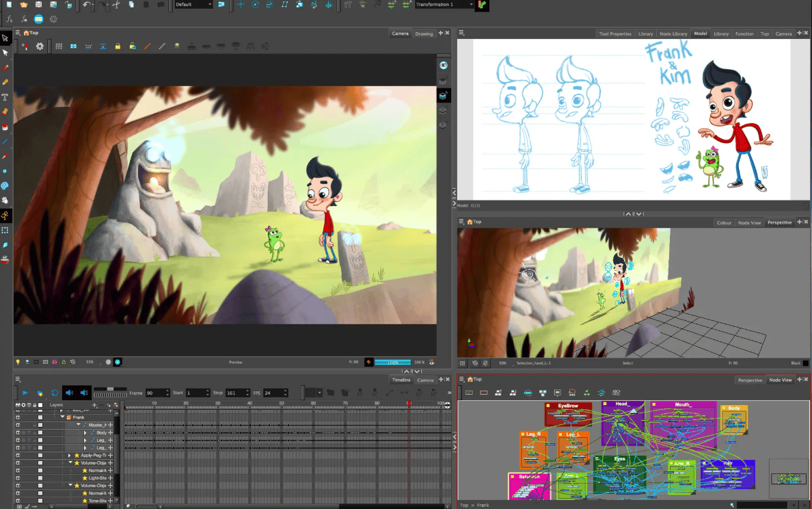Click the Save icon in top toolbar
Image resolution: width=812 pixels, height=509 pixels.
[38, 5]
